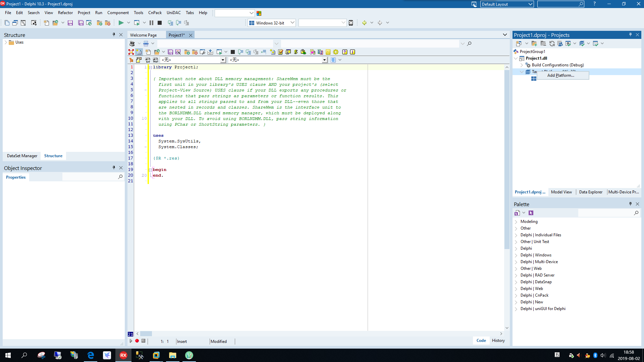Screen dimensions: 644x362
Task: Click the Palette category view icon
Action: 517,213
